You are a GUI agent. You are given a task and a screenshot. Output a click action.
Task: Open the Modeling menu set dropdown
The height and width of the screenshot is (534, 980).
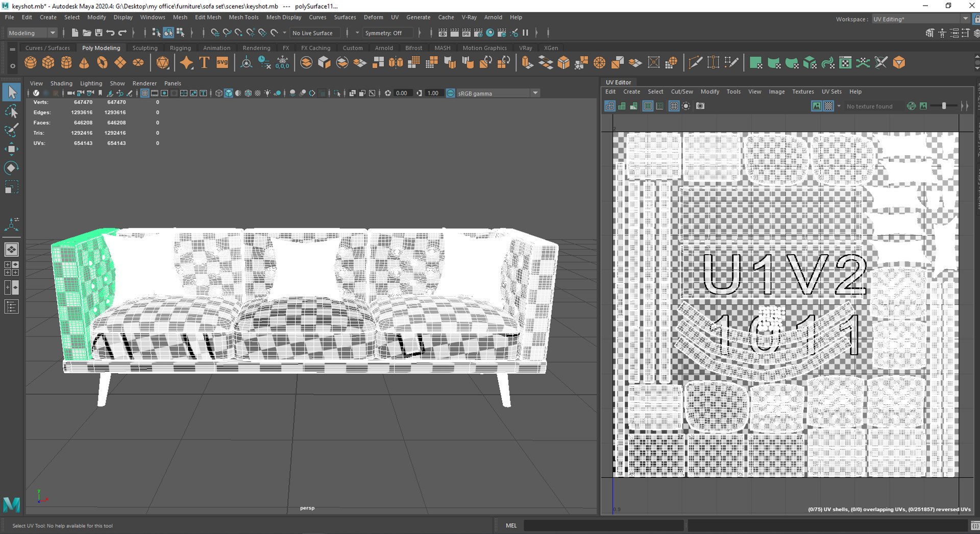[x=32, y=33]
